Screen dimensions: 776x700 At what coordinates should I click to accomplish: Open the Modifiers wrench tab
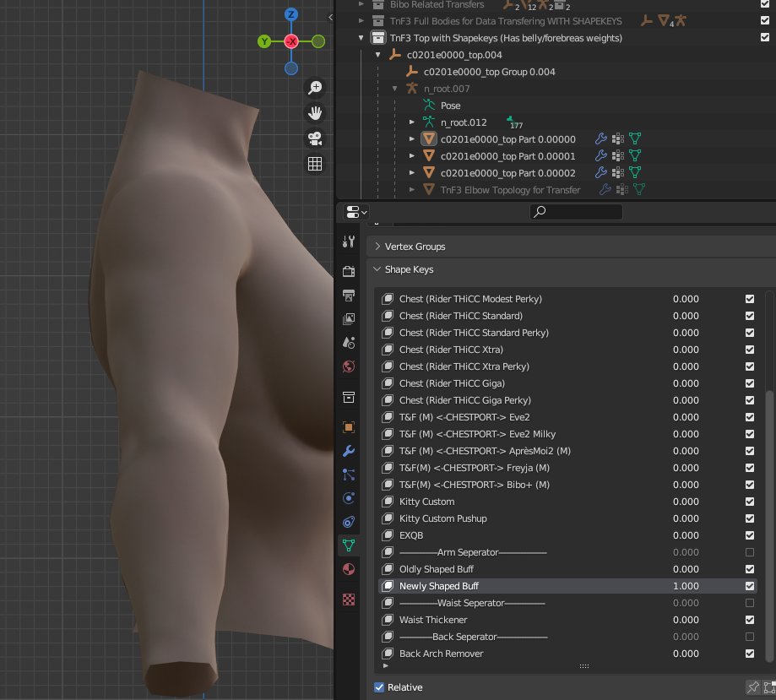(349, 451)
